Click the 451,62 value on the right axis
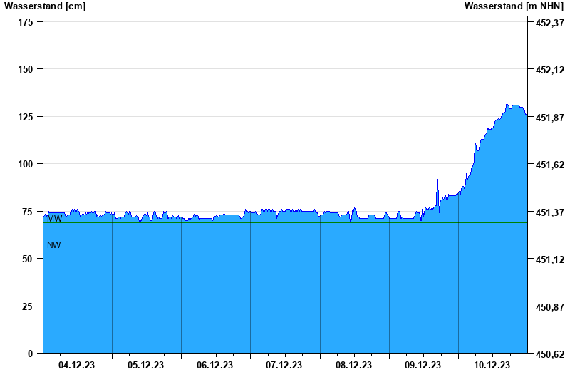570x392 pixels. coord(550,165)
